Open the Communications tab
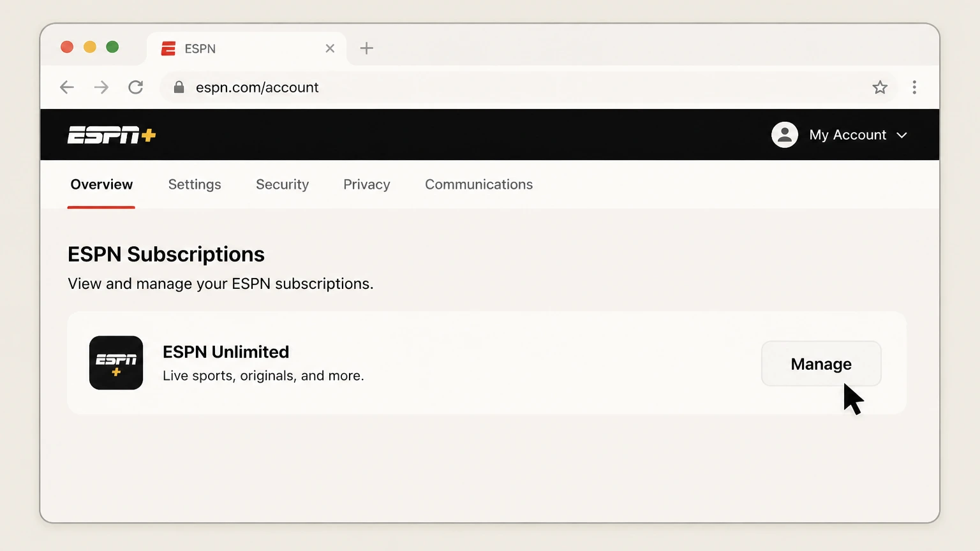 point(479,184)
